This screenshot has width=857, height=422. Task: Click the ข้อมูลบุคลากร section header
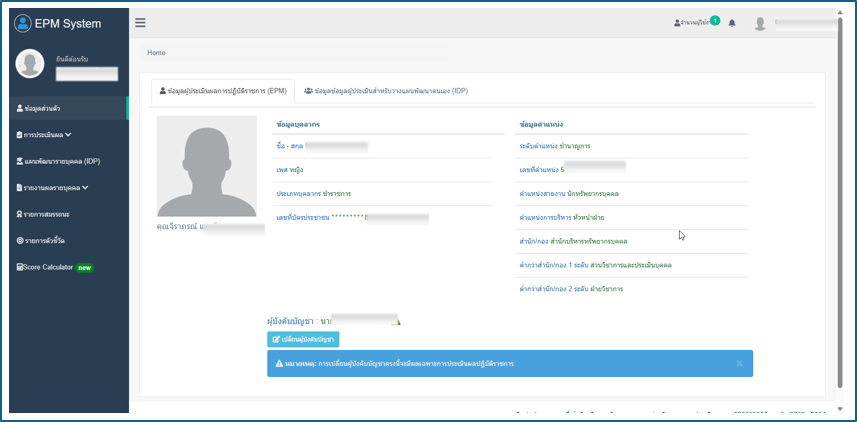point(298,125)
